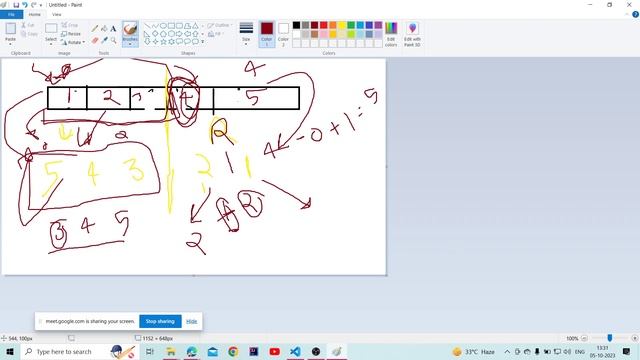640x360 pixels.
Task: Pick the green color swatch
Action: [x=351, y=25]
